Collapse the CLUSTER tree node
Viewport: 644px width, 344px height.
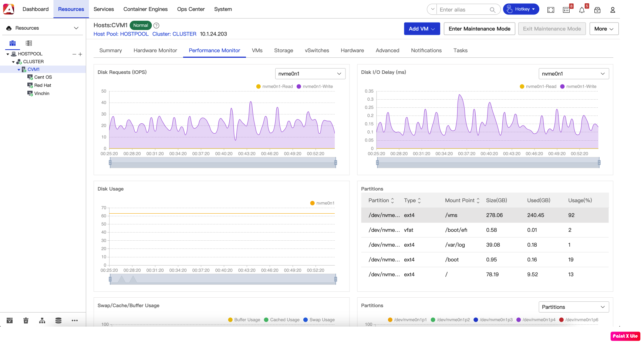click(x=13, y=62)
